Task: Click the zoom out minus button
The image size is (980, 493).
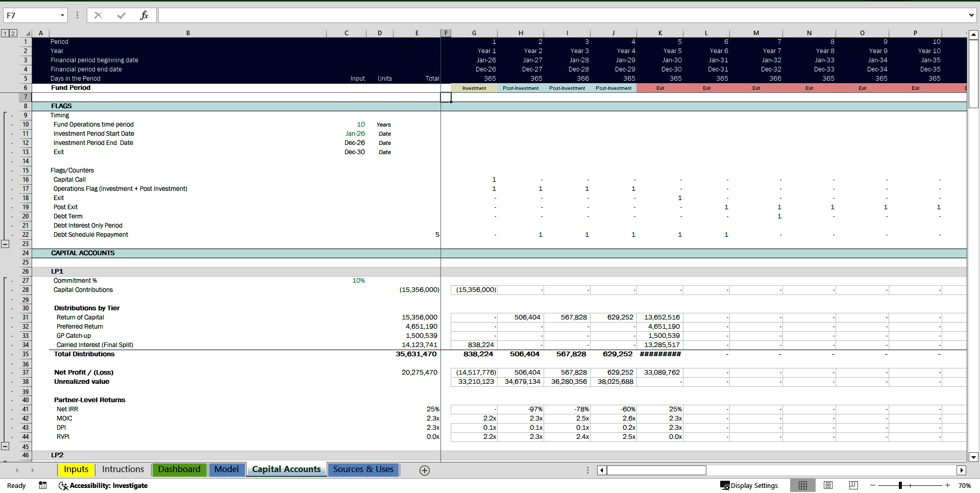Action: [x=873, y=485]
